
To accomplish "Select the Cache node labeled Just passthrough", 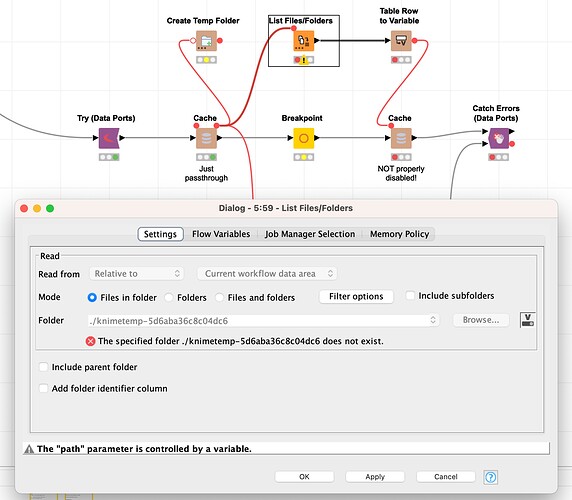I will point(206,138).
